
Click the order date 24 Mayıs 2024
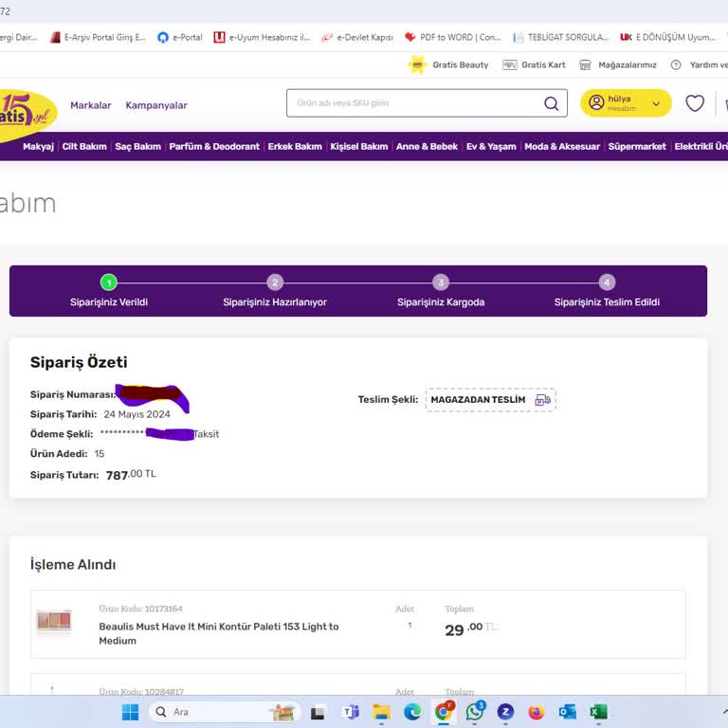[136, 414]
